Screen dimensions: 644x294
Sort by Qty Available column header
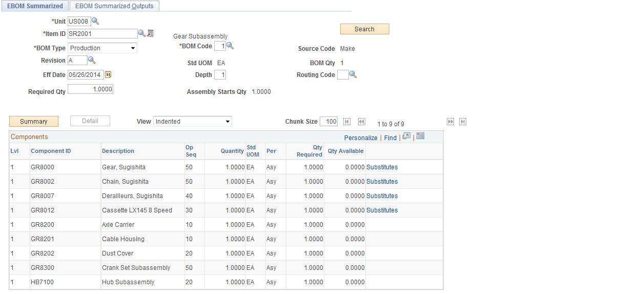click(x=346, y=151)
